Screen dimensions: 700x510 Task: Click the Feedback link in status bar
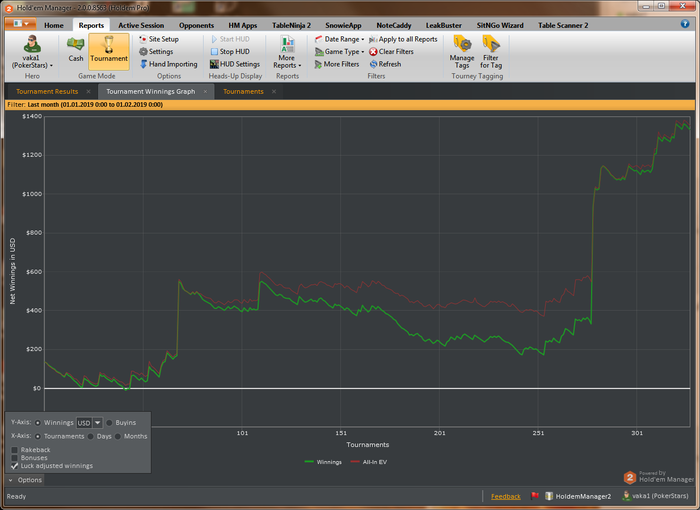[505, 496]
